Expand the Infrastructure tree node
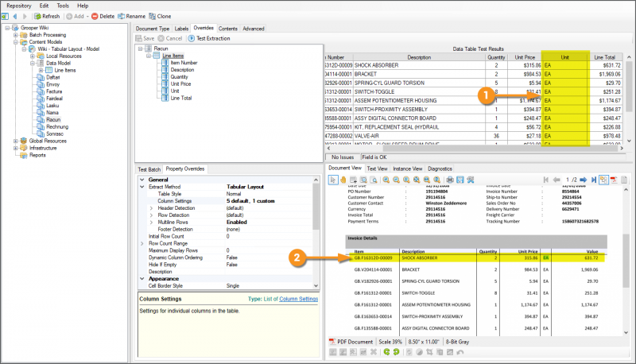636x364 pixels. 16,148
